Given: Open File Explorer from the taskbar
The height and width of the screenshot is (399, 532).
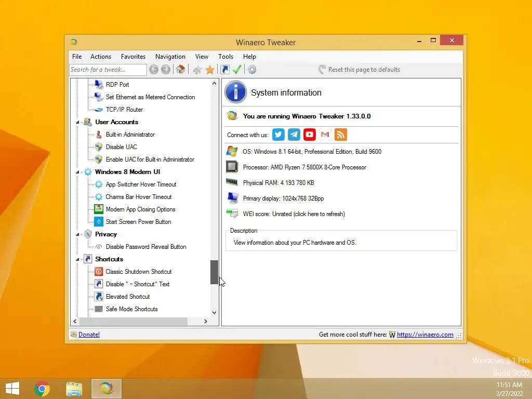Looking at the screenshot, I should click(x=74, y=389).
